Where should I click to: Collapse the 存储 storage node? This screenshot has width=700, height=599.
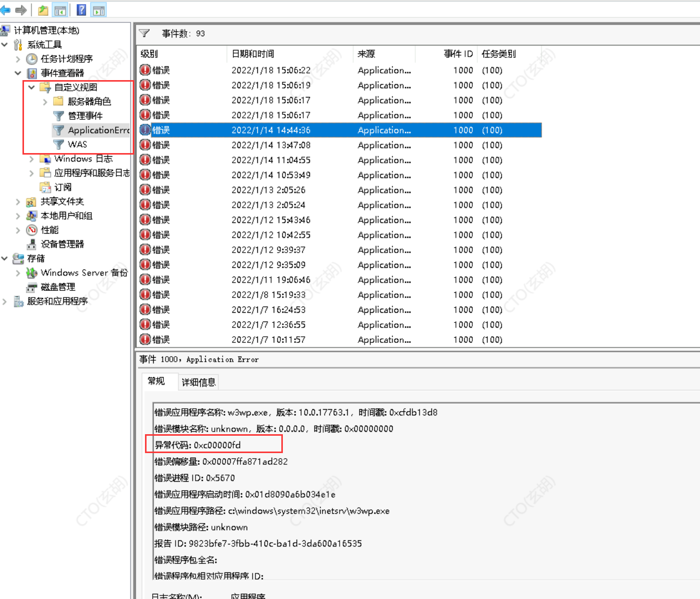click(x=5, y=259)
